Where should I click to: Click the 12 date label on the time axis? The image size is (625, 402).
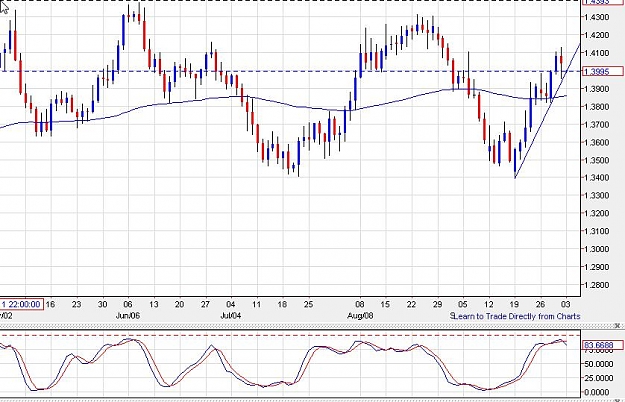coord(489,305)
